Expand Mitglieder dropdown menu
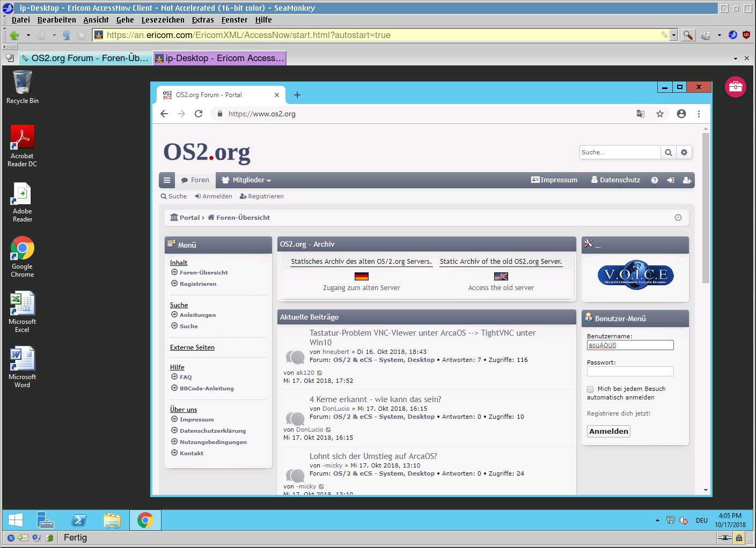 [246, 180]
